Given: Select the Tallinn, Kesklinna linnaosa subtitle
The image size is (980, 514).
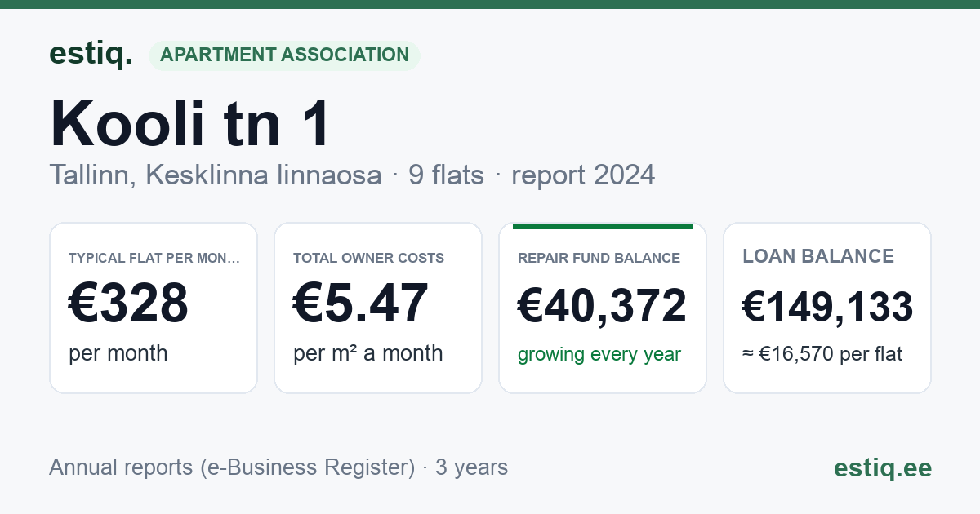Looking at the screenshot, I should point(216,175).
